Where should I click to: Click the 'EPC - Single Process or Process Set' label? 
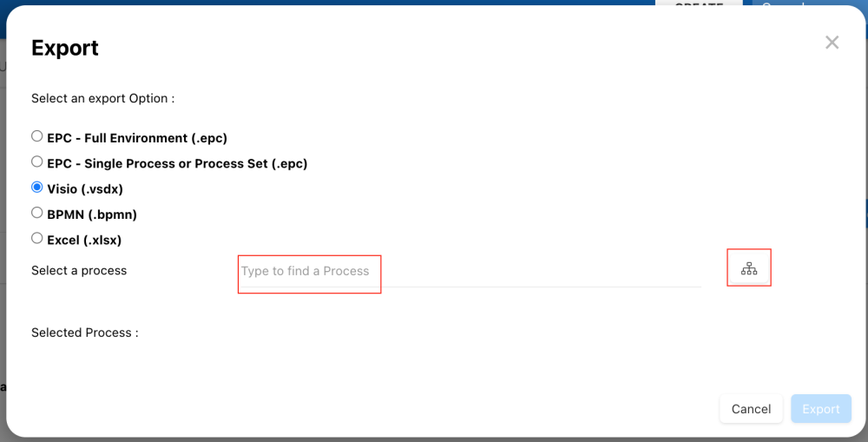177,163
